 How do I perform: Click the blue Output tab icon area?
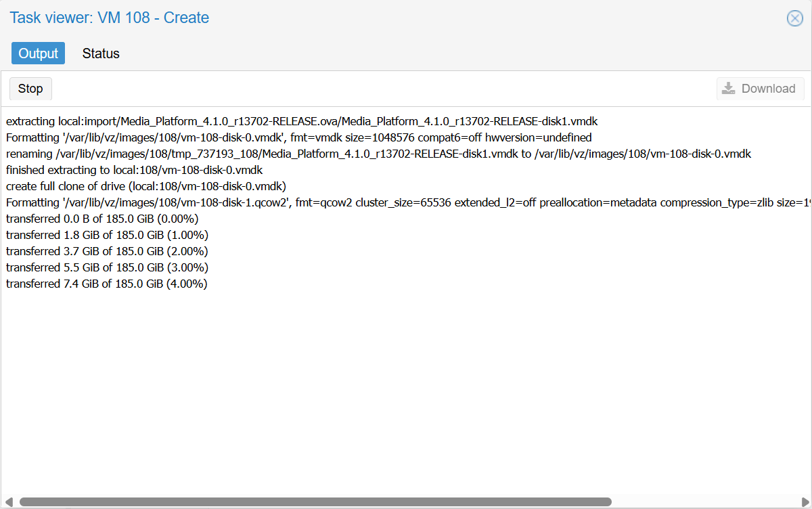(38, 53)
